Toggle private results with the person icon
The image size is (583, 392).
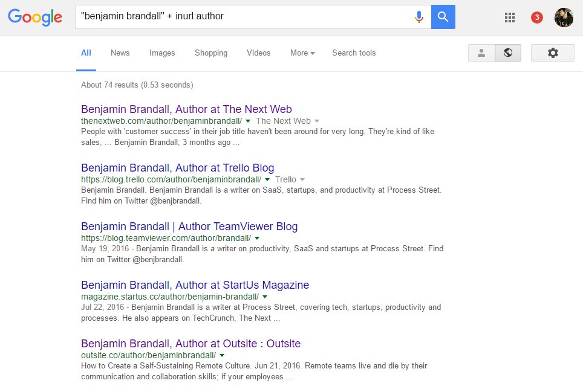[x=481, y=53]
